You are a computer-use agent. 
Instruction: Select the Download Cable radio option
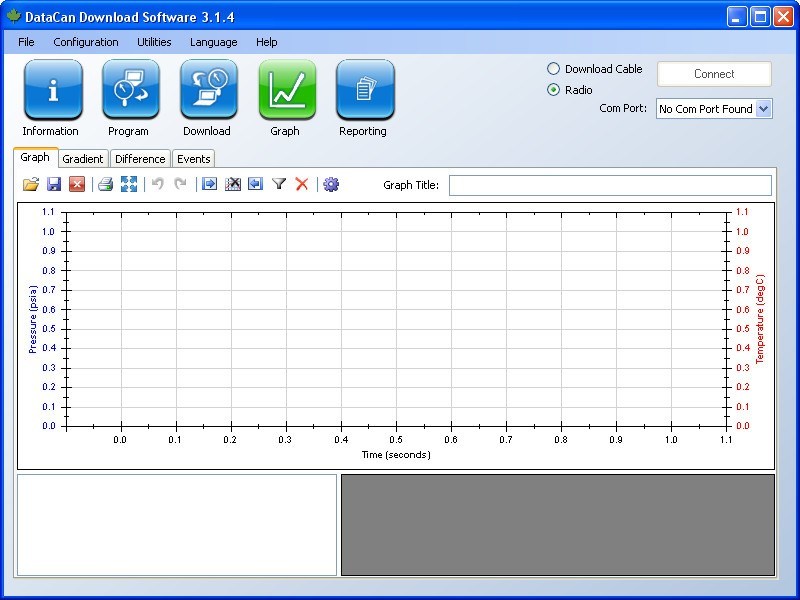click(x=554, y=69)
